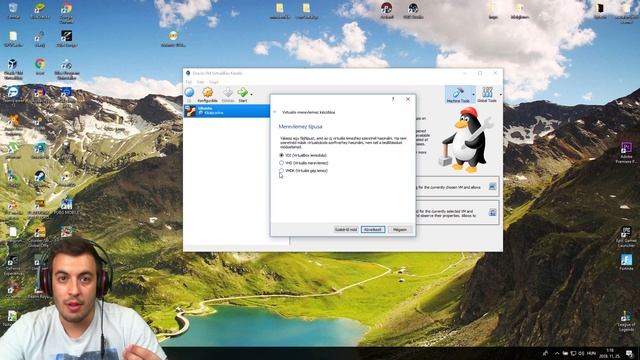Click the blue New machine icon in VirtualBox toolbar
This screenshot has width=640, height=360.
(189, 92)
